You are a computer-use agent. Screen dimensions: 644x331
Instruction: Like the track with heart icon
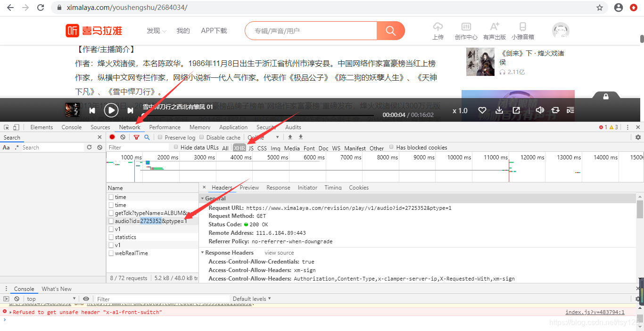(482, 110)
